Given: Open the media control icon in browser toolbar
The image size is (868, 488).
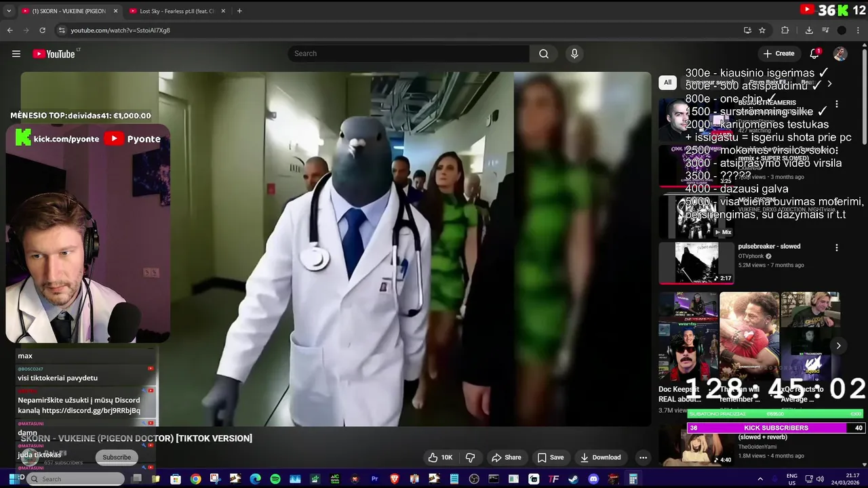Looking at the screenshot, I should pyautogui.click(x=825, y=30).
